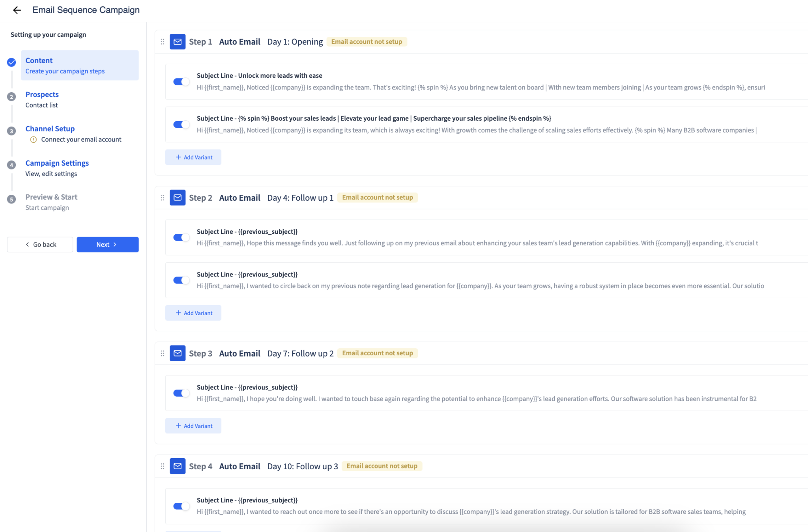Disable the first subject line variant in Step 1
This screenshot has height=532, width=808.
[181, 82]
